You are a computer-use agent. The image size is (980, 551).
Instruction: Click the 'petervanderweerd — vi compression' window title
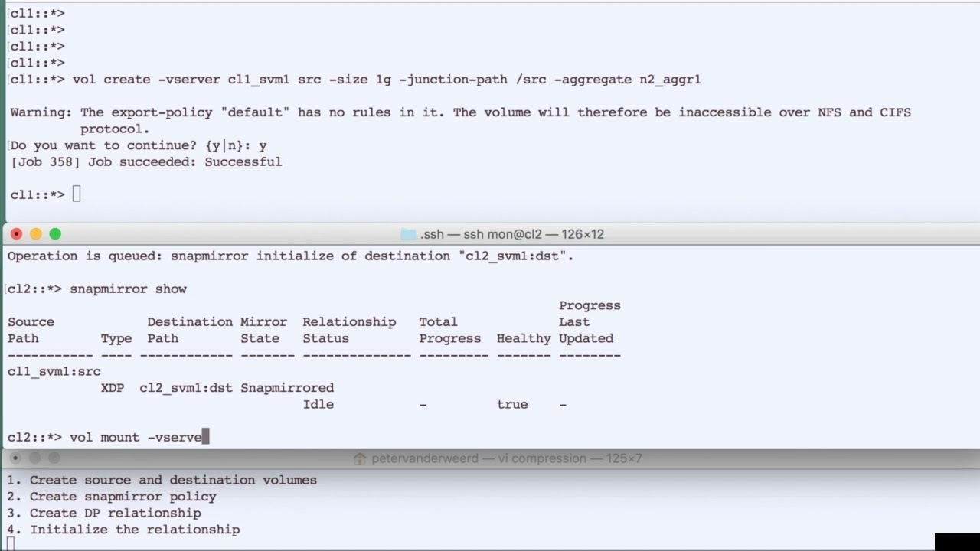(x=507, y=458)
